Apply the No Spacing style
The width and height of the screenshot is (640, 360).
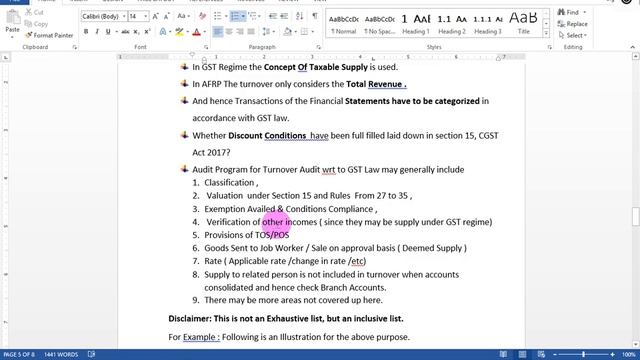[x=380, y=24]
